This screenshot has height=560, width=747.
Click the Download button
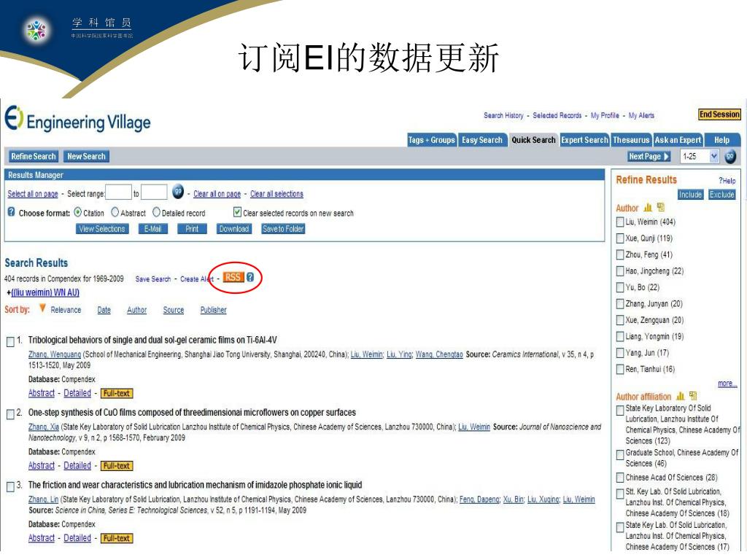click(x=234, y=229)
